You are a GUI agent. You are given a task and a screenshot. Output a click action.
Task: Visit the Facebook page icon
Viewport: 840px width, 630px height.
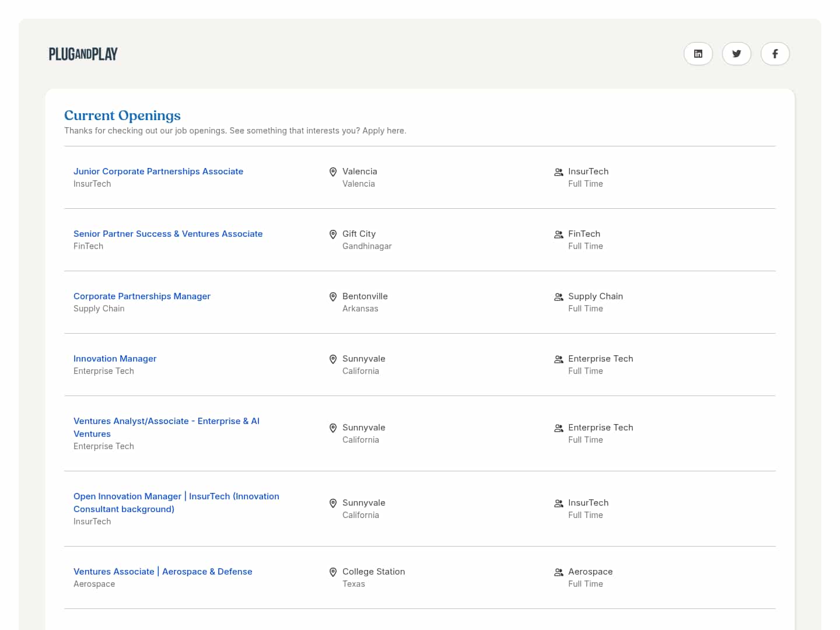coord(775,54)
